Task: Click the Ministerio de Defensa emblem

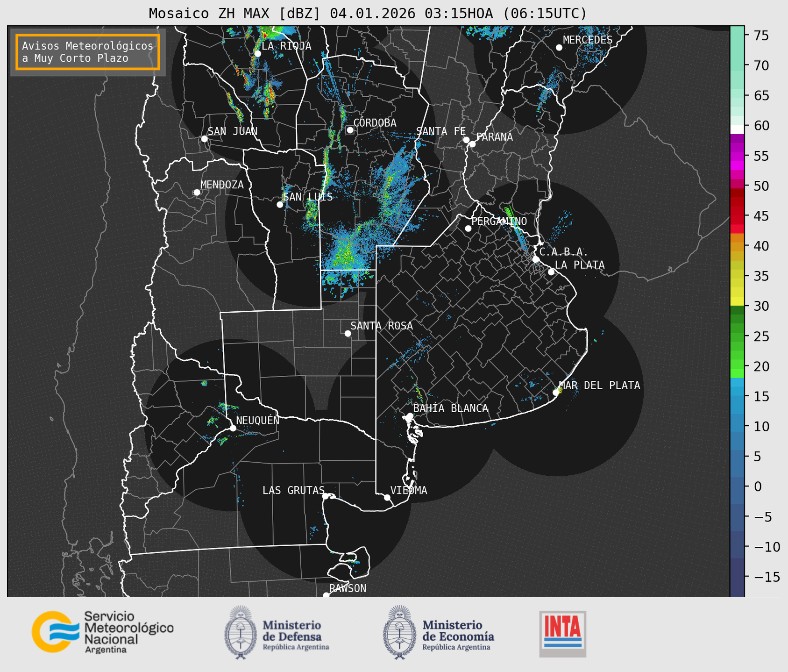Action: click(241, 632)
